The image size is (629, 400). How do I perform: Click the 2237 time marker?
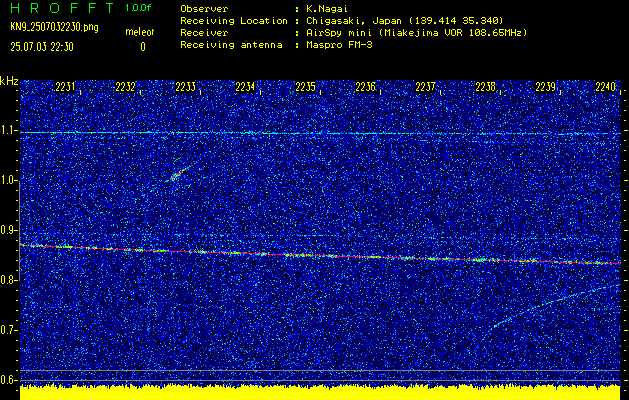(425, 87)
